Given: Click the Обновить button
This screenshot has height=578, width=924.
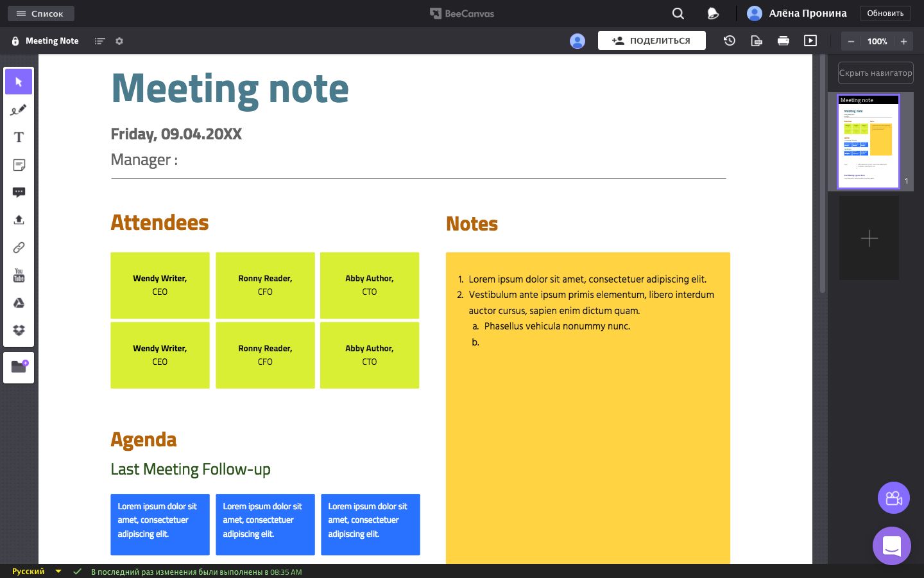Looking at the screenshot, I should [886, 13].
